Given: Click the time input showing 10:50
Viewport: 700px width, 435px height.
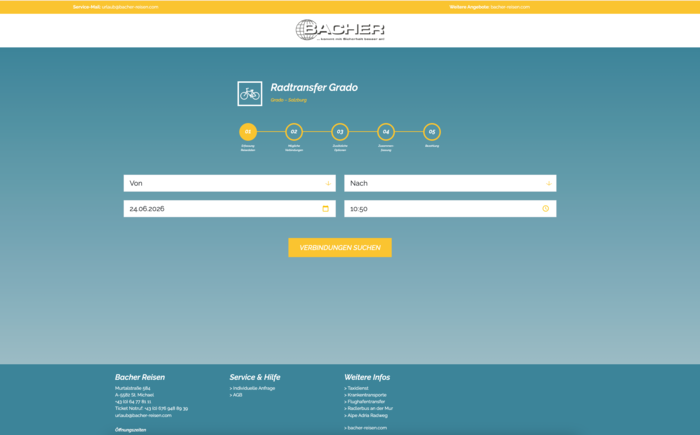Looking at the screenshot, I should [450, 209].
